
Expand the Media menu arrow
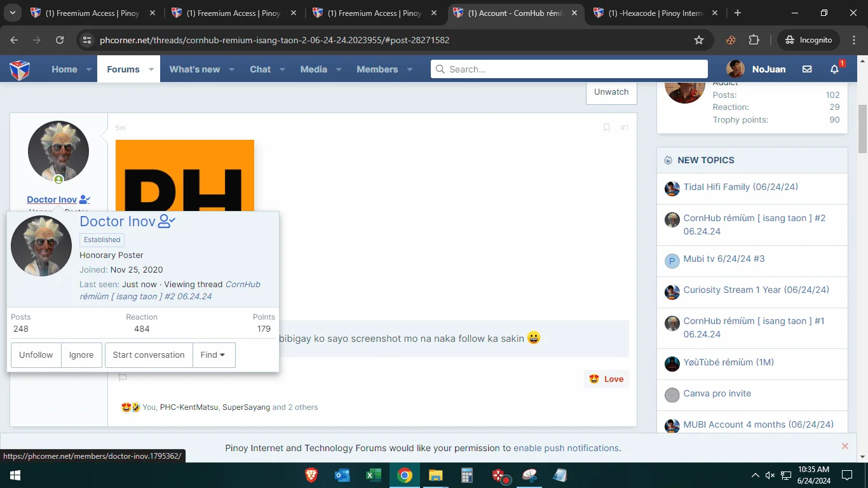[x=339, y=69]
